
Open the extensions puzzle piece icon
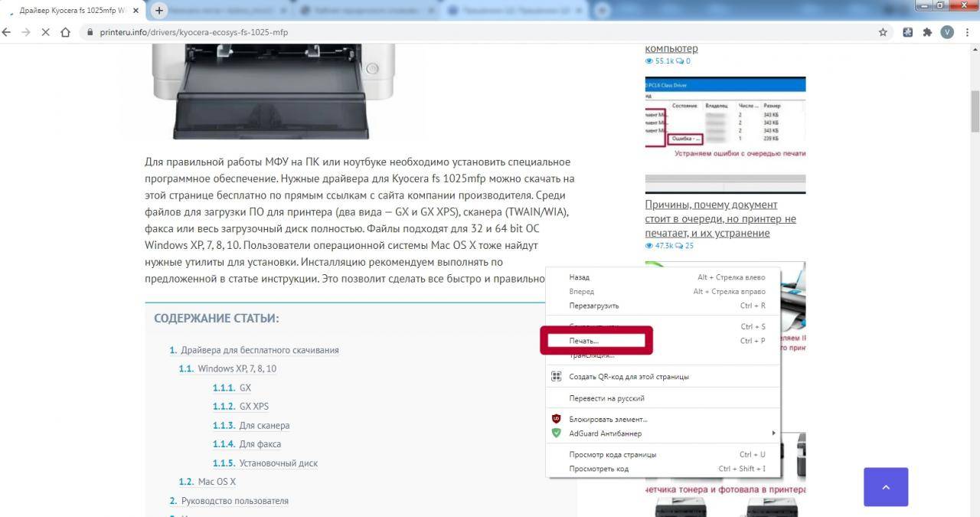927,32
